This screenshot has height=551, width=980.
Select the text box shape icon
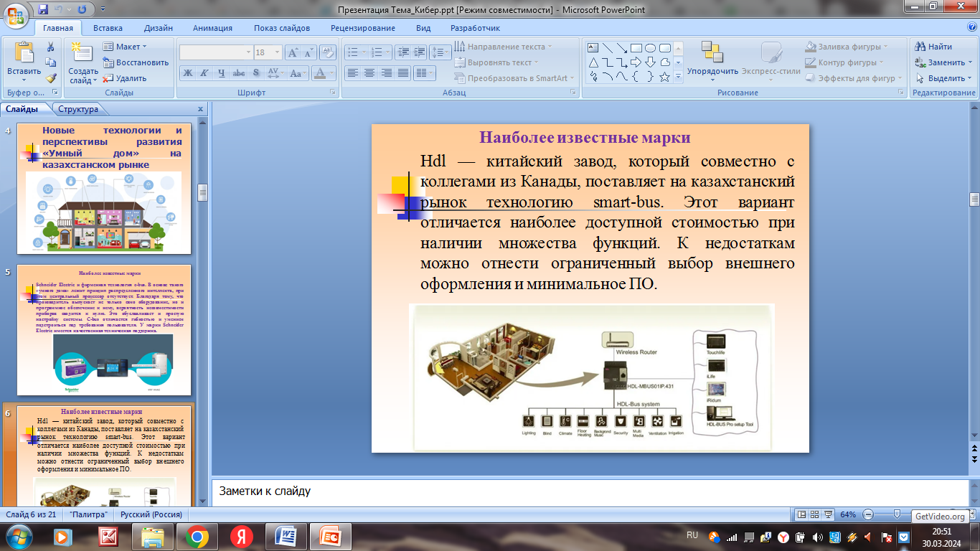[x=593, y=48]
